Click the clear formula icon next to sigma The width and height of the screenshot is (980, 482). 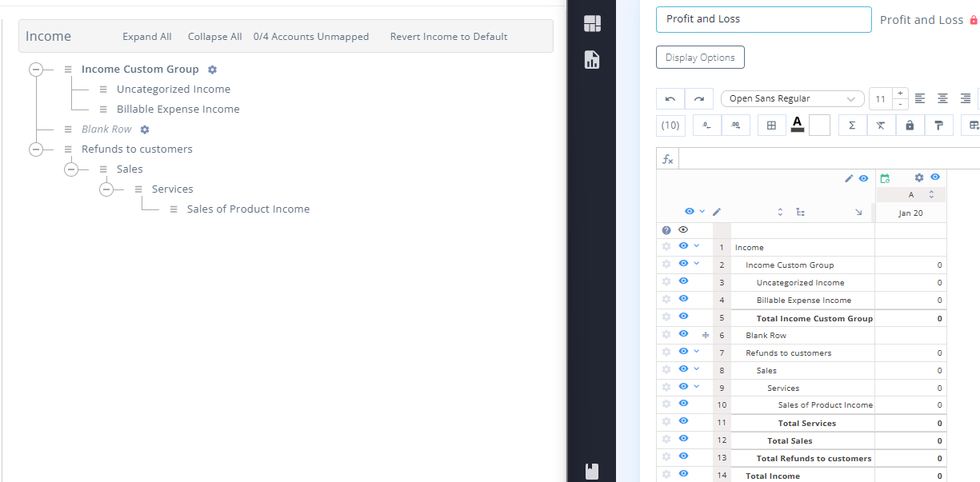[881, 125]
